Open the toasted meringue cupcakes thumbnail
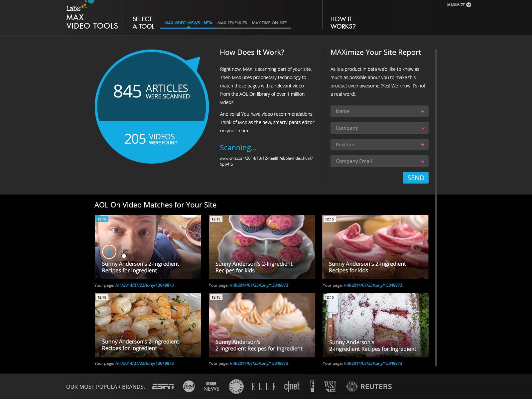The height and width of the screenshot is (399, 532). (x=262, y=325)
